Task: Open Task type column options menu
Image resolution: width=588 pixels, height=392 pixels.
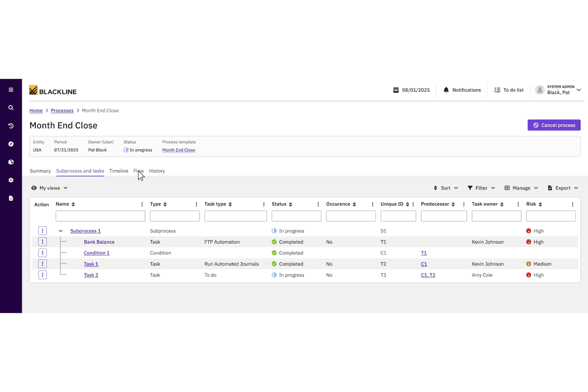Action: pyautogui.click(x=264, y=205)
